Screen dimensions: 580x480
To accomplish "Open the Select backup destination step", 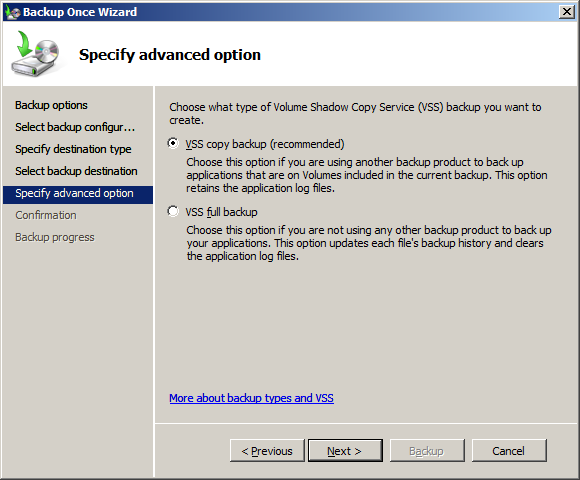I will (76, 171).
